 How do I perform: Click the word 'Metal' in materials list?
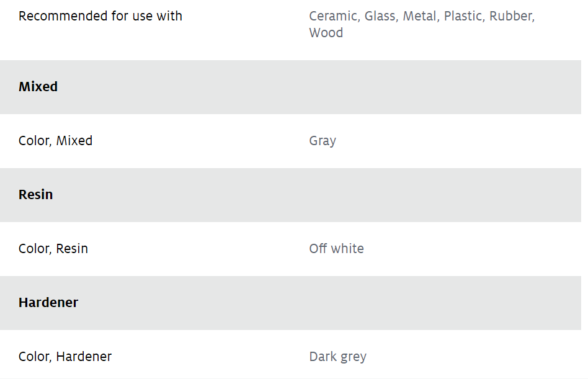(419, 16)
